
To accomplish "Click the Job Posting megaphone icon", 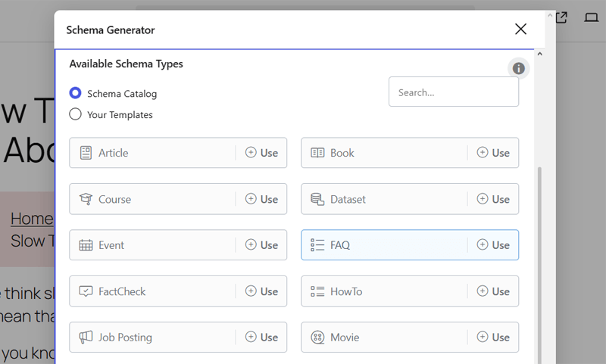I will coord(86,338).
